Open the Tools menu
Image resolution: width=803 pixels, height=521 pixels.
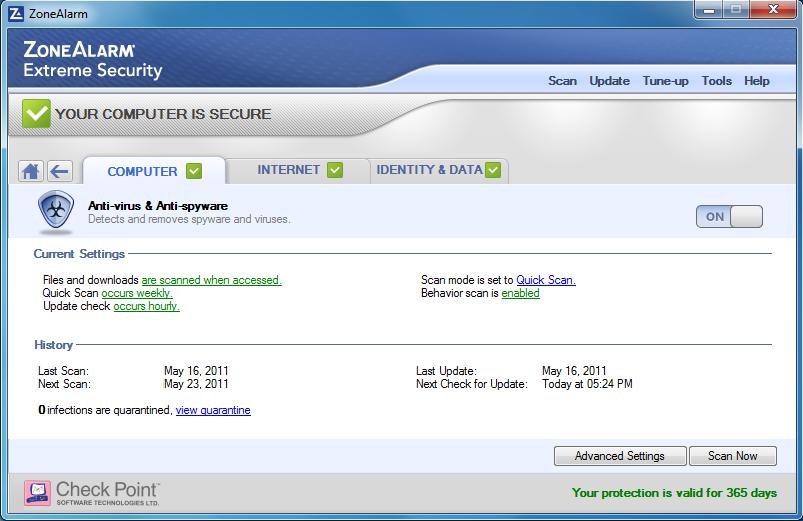(x=716, y=81)
